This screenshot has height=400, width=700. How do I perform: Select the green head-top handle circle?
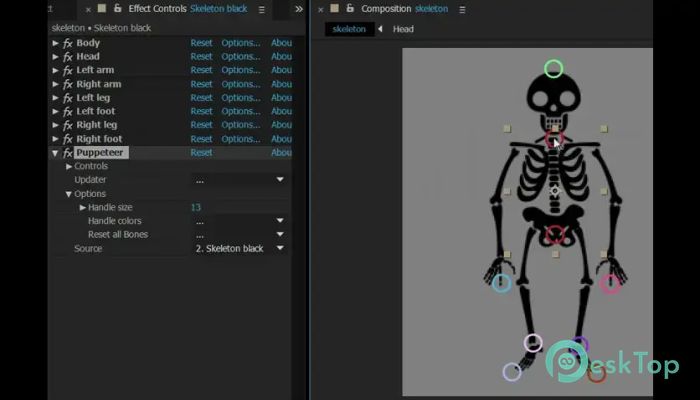tap(554, 69)
